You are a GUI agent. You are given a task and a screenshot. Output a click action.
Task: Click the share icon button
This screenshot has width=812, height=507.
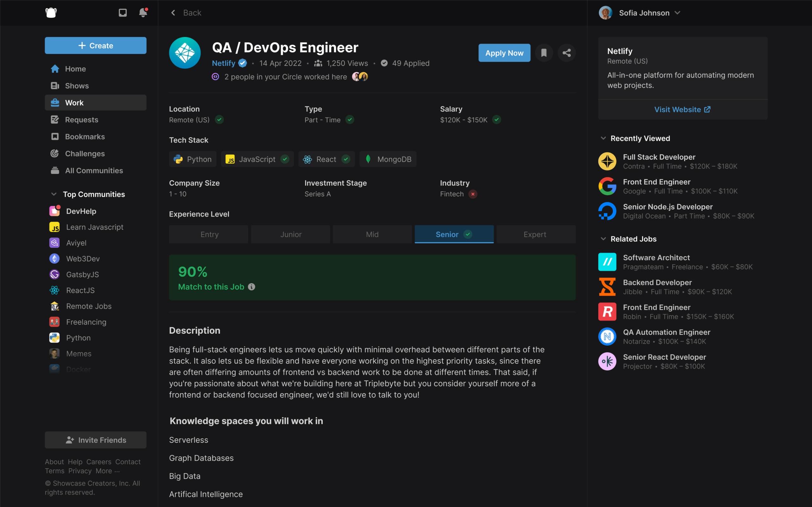[566, 53]
